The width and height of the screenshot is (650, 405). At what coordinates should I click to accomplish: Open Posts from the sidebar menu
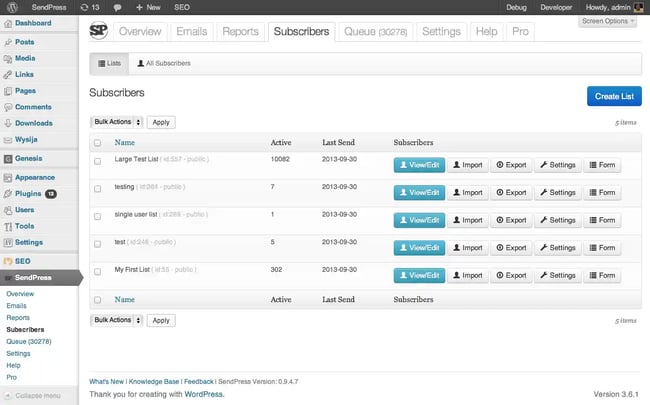tap(25, 42)
